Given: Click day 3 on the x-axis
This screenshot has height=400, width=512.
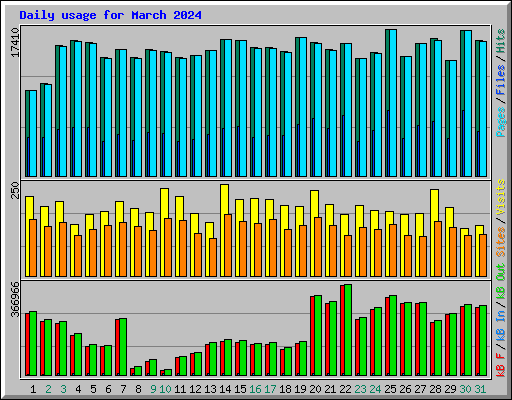Looking at the screenshot, I should point(63,389).
